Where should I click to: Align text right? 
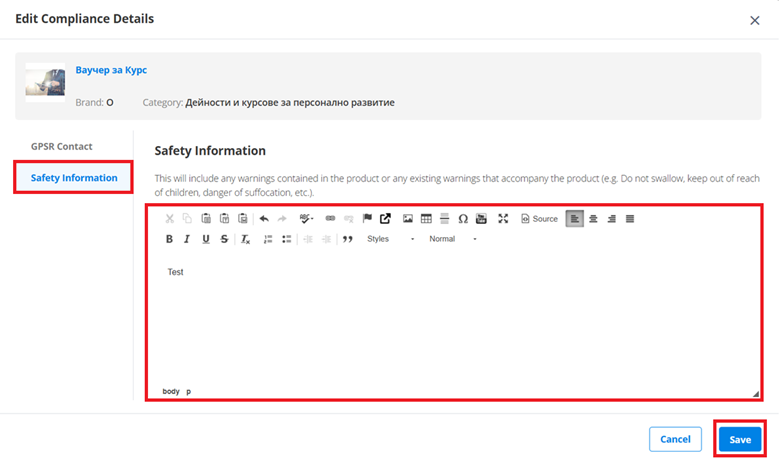[611, 219]
